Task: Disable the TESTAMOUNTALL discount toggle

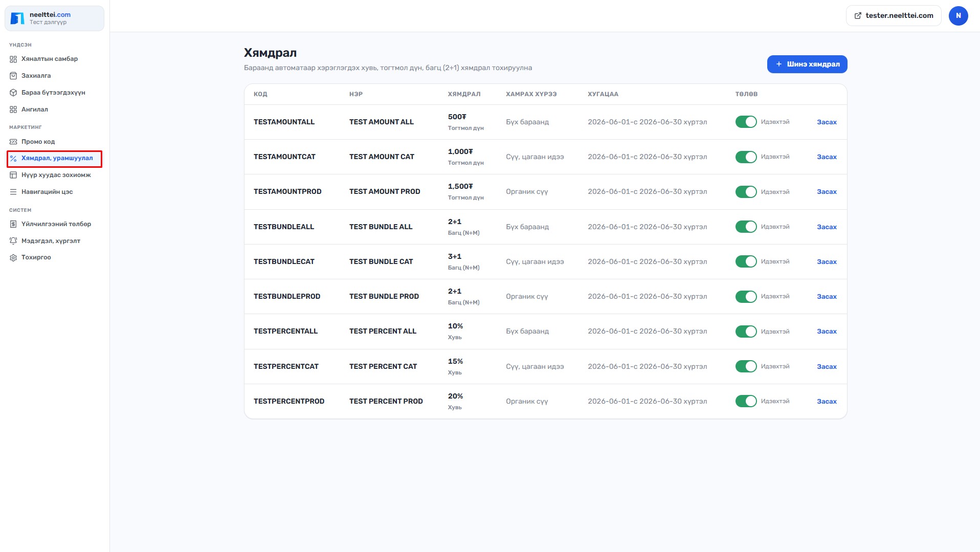Action: click(746, 122)
